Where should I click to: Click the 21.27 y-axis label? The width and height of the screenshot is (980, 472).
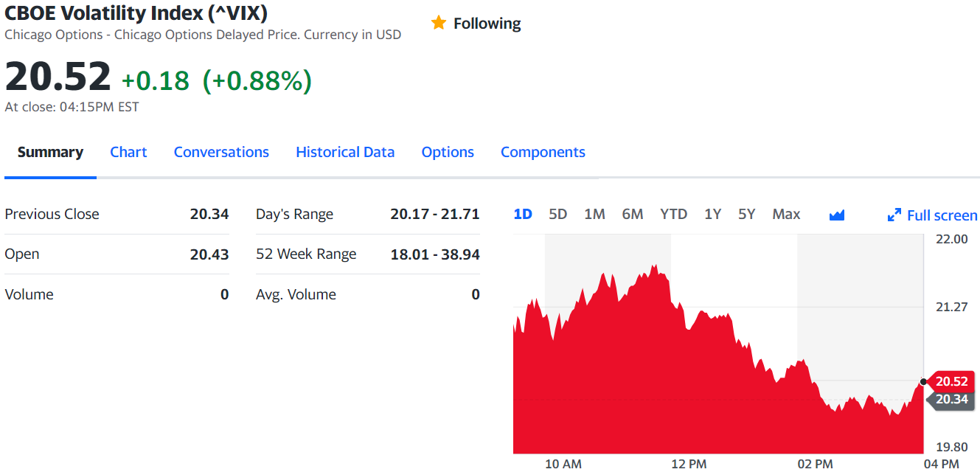point(951,307)
